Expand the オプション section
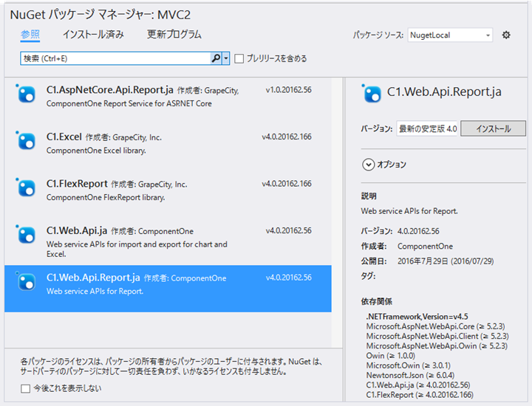The width and height of the screenshot is (532, 406). (369, 165)
